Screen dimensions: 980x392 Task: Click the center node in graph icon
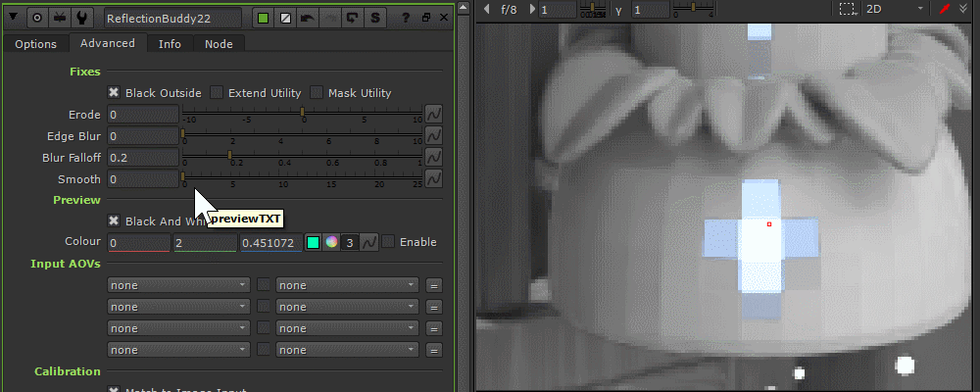pos(37,18)
